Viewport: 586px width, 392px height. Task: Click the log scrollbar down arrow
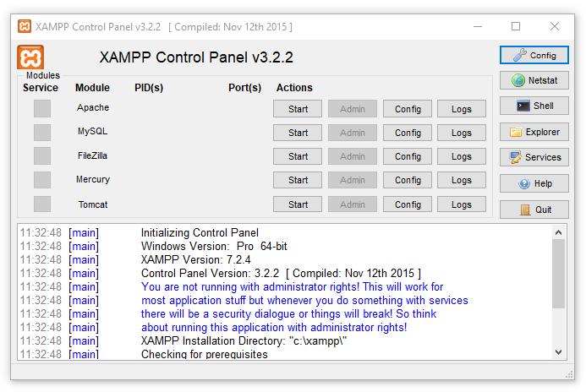point(559,351)
